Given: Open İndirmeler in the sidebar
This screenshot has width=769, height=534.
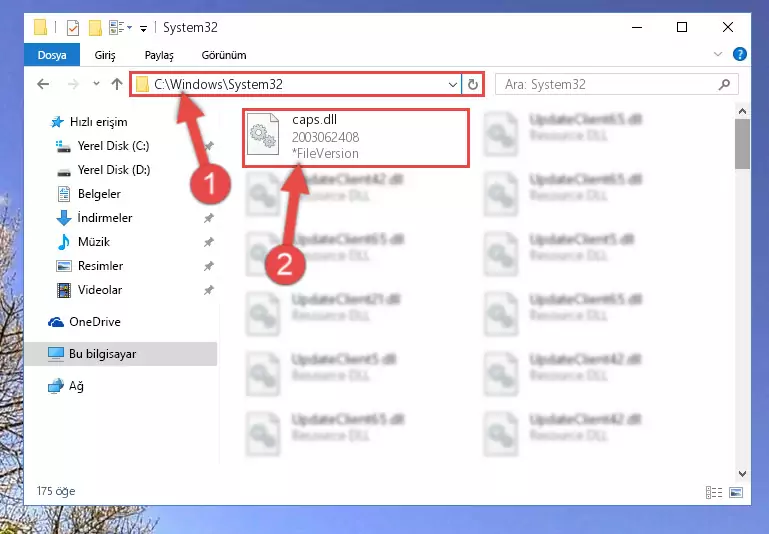Looking at the screenshot, I should (x=105, y=218).
